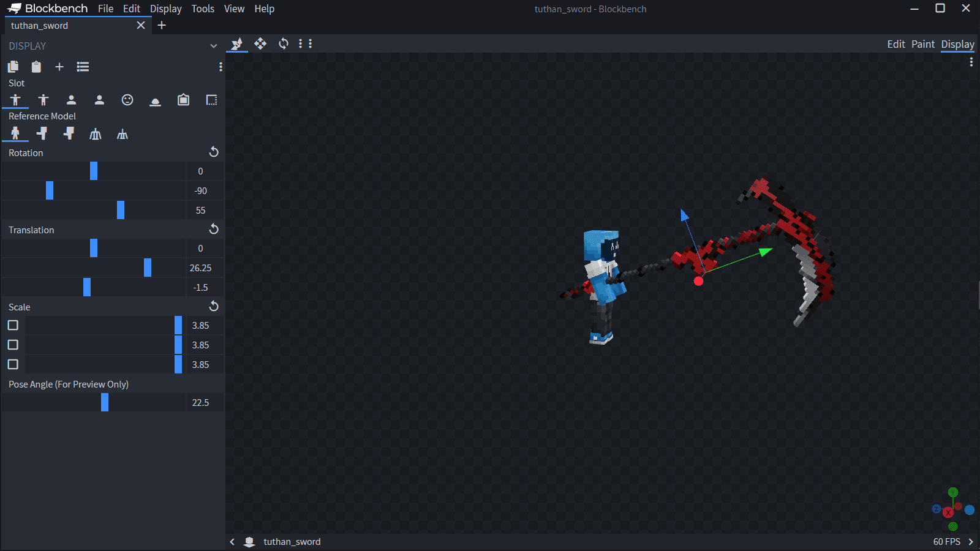Expand the right sidebar using bottom-right arrow
Screen dimensions: 980x551
tap(971, 542)
